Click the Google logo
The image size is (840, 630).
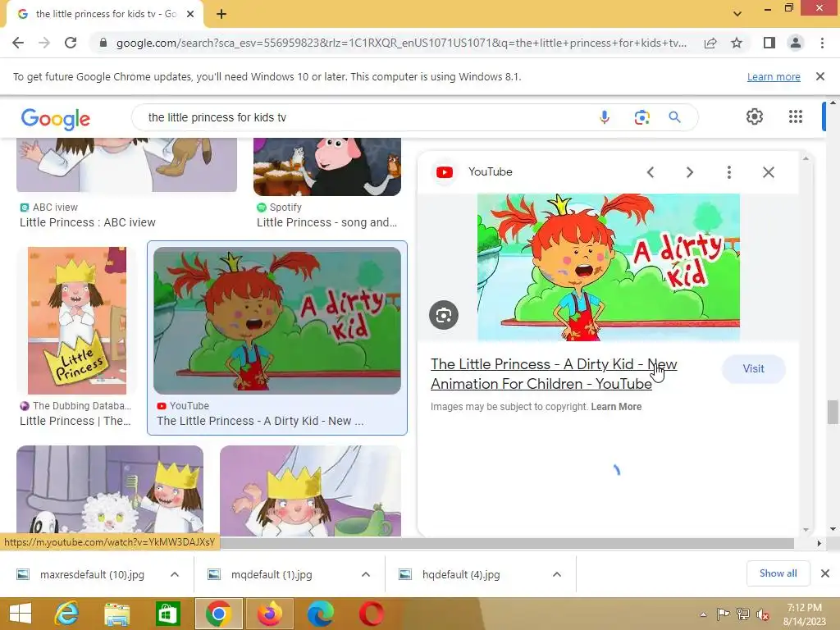click(x=56, y=118)
